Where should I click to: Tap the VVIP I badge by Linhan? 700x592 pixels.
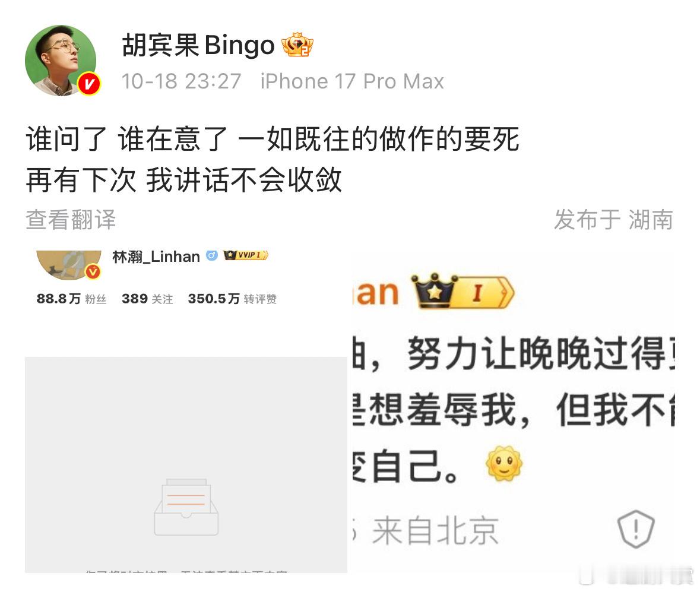[246, 255]
